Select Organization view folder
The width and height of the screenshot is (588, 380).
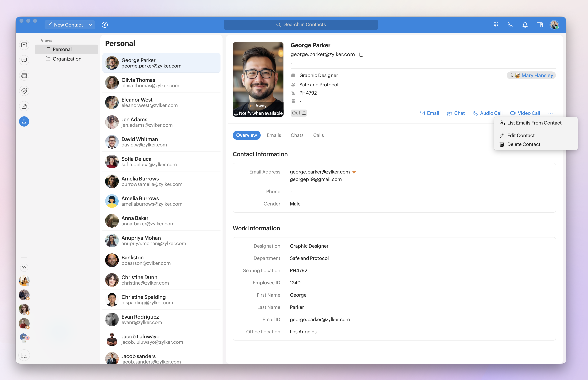click(67, 59)
